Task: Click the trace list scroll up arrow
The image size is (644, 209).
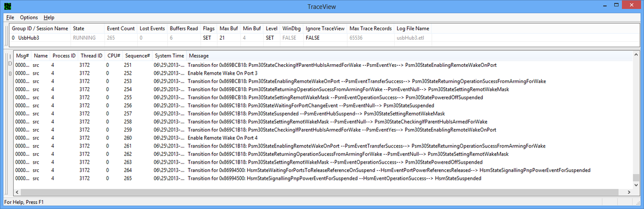Action: tap(636, 55)
